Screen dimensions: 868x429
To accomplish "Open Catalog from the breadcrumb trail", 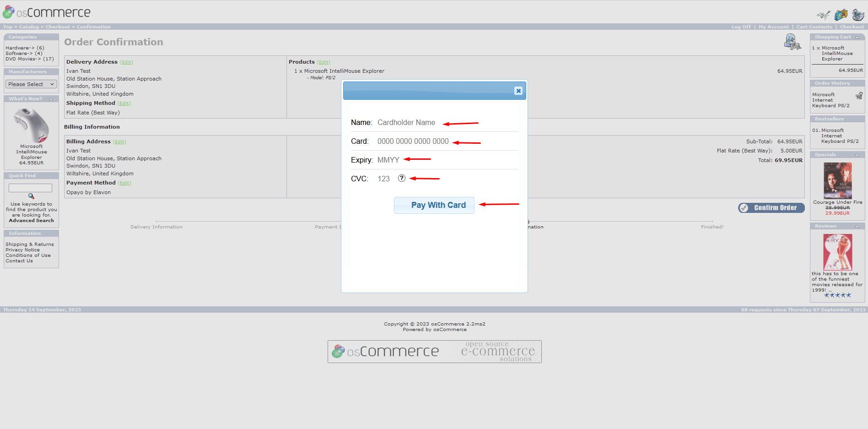I will point(29,27).
